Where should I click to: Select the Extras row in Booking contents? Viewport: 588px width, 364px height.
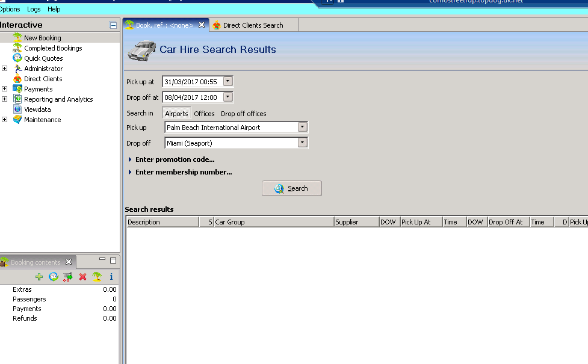(x=59, y=289)
